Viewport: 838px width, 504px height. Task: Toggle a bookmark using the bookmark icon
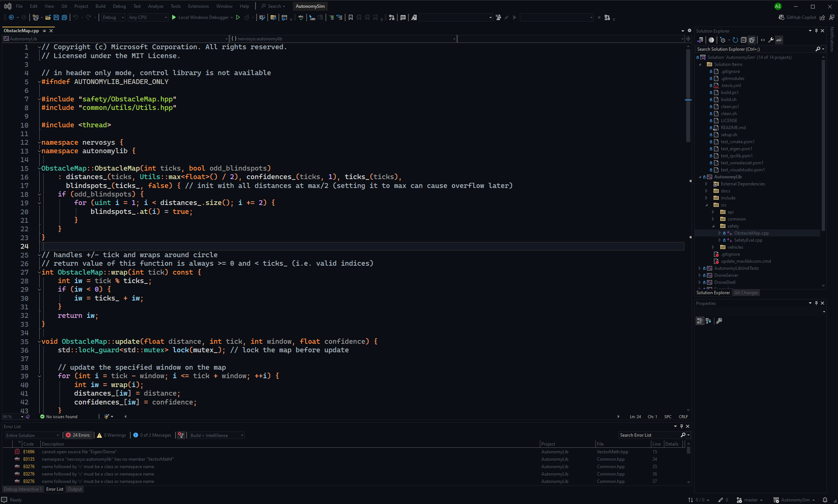coord(350,17)
